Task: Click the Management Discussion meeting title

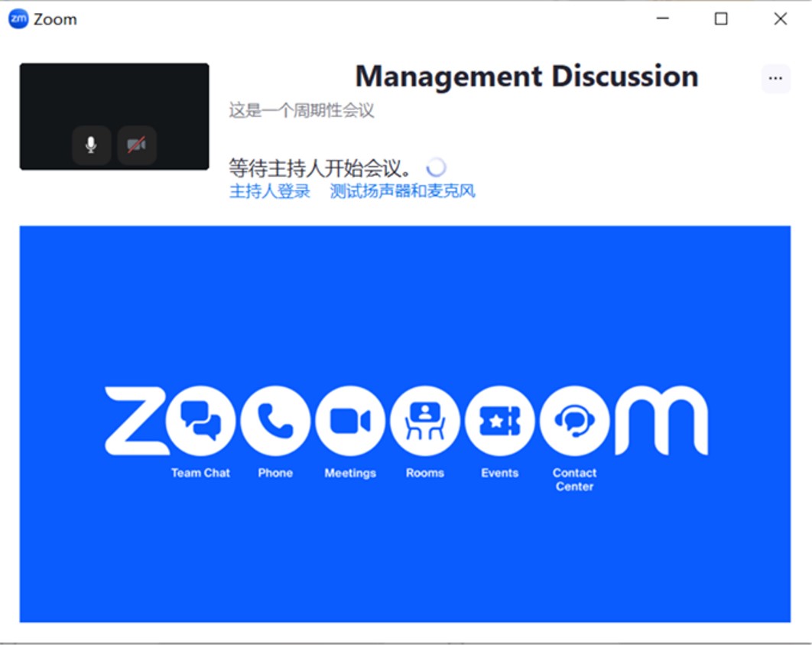Action: [x=526, y=77]
